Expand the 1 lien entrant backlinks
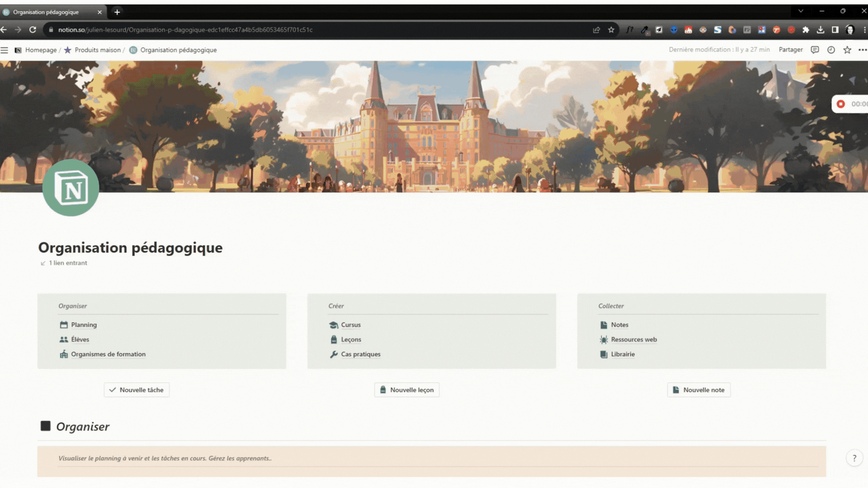Screen dimensions: 868x488 [67, 263]
